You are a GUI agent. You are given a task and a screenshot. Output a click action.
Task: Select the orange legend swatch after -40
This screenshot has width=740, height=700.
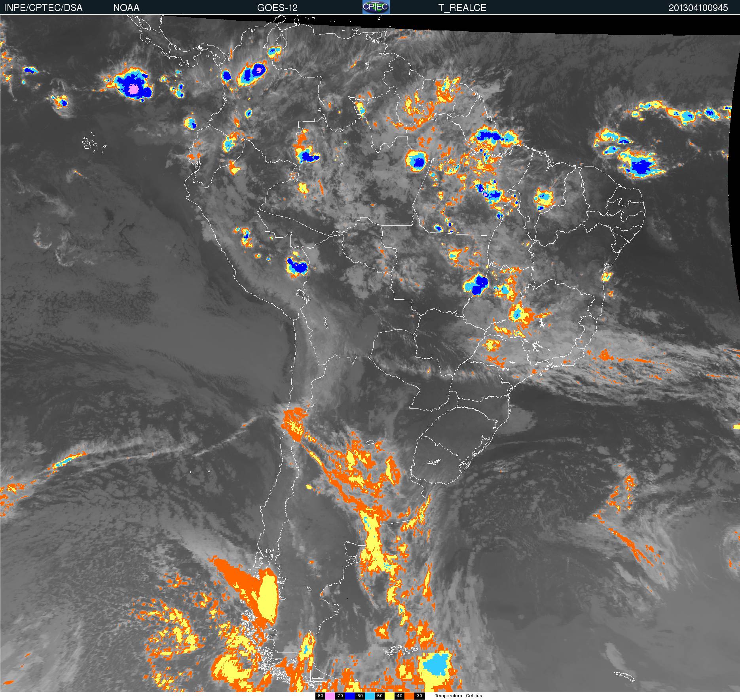tap(409, 696)
